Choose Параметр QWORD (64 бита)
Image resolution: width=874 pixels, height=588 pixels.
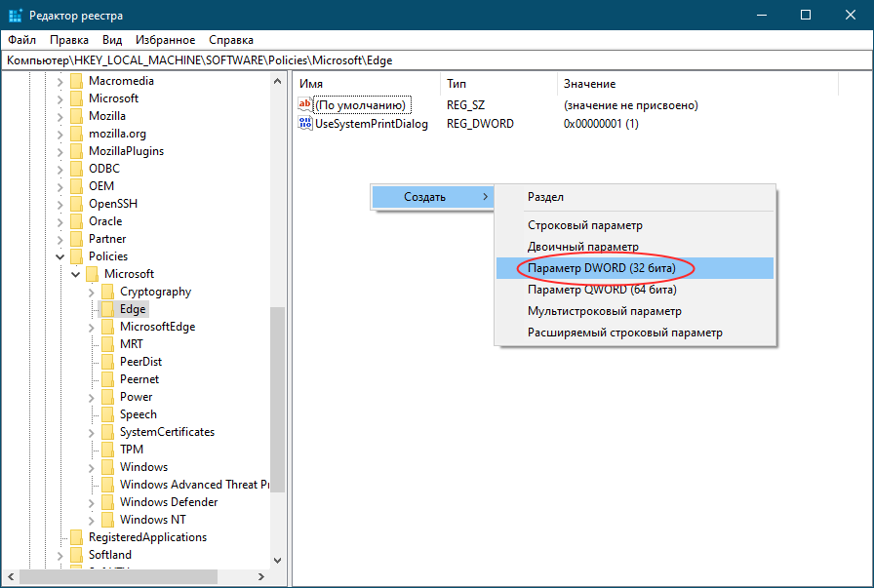(634, 290)
